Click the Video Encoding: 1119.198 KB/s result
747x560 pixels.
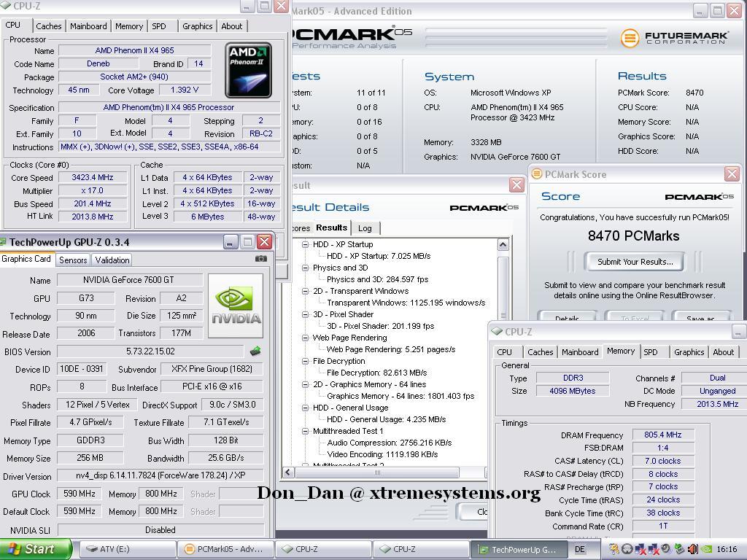tap(382, 454)
